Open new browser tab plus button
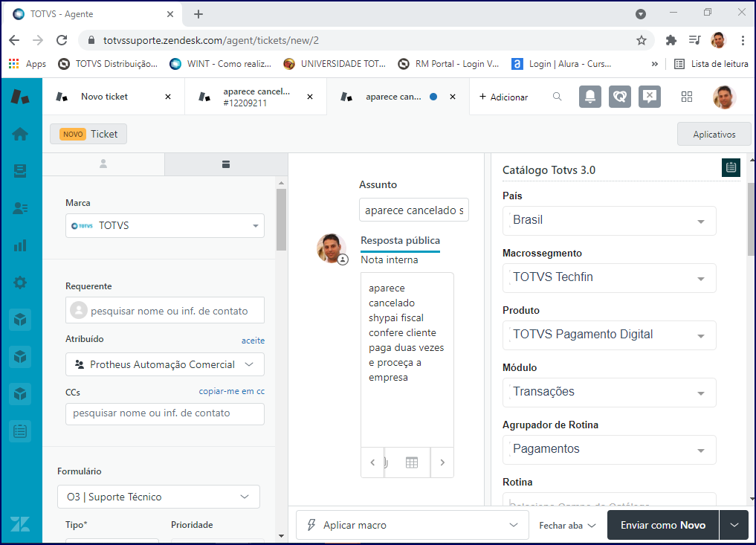756x545 pixels. tap(198, 14)
